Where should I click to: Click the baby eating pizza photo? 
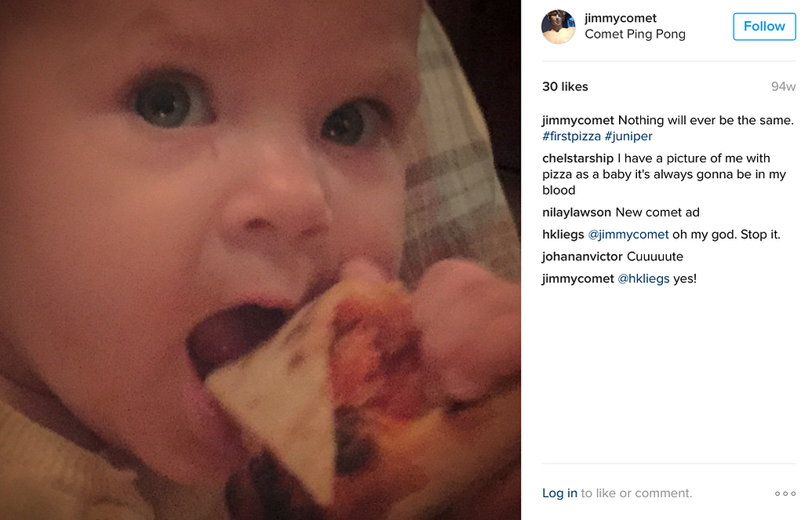(x=260, y=260)
